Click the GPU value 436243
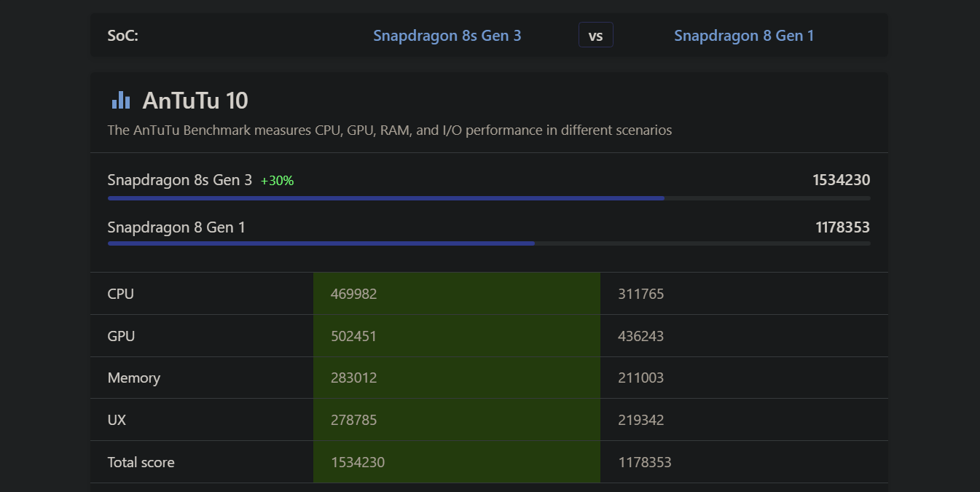 pyautogui.click(x=641, y=336)
